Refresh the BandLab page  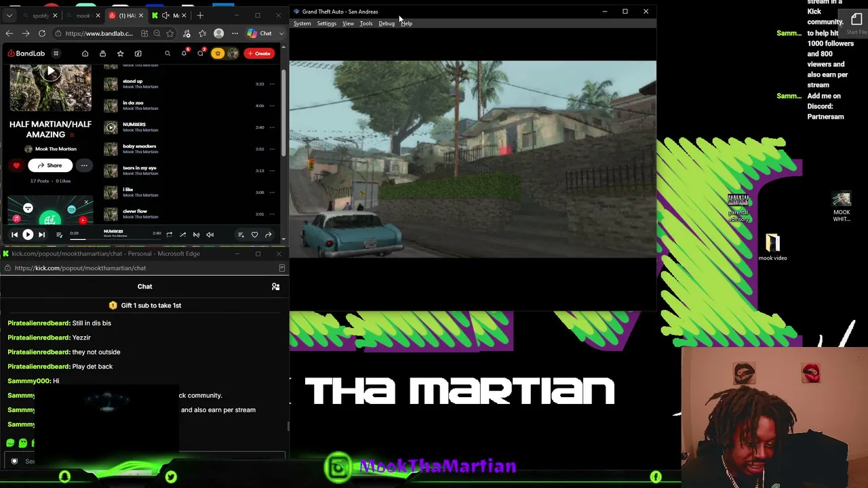tap(42, 33)
